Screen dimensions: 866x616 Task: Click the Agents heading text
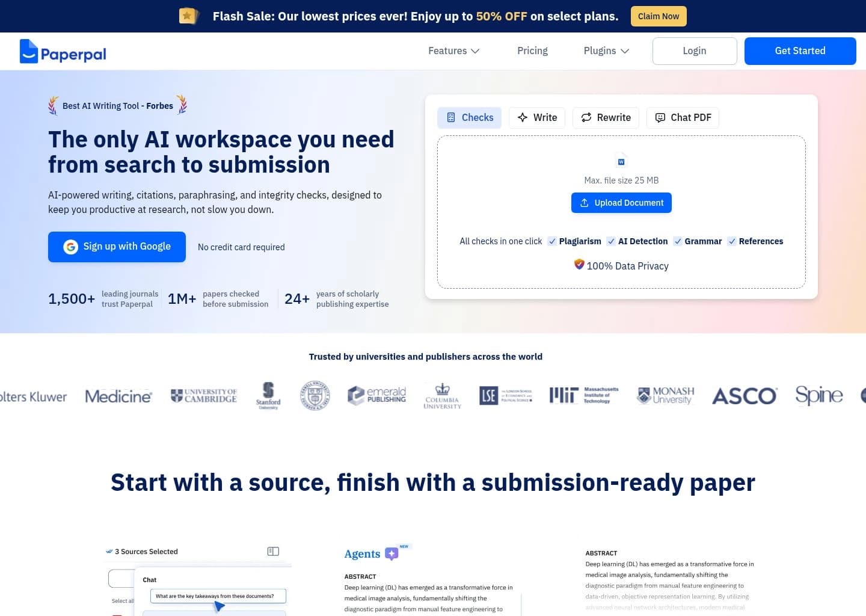pos(362,554)
